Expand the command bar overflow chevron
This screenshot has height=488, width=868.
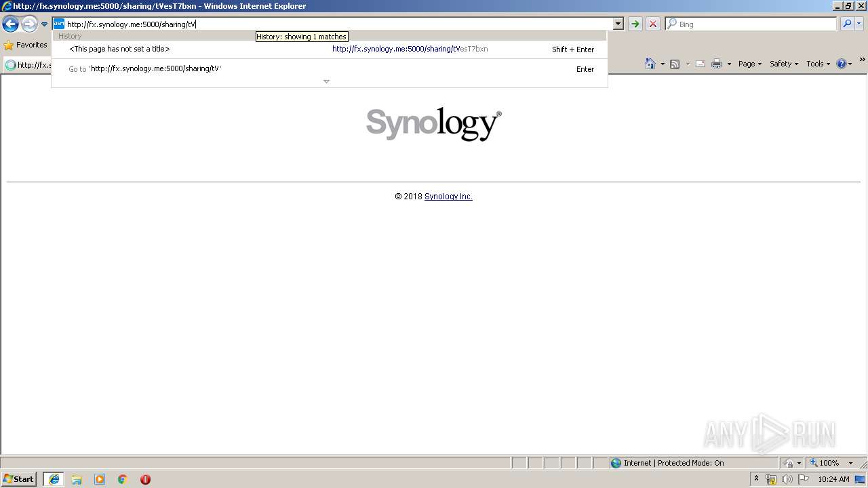click(863, 60)
